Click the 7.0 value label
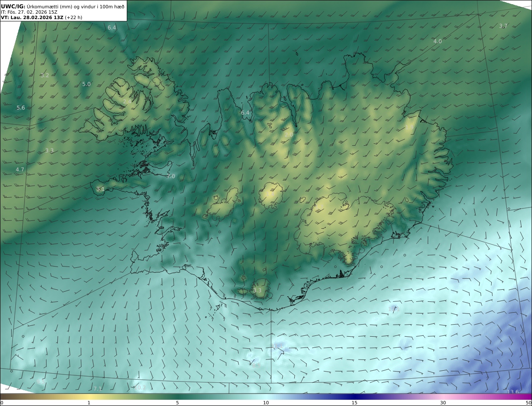The image size is (532, 406). 171,176
